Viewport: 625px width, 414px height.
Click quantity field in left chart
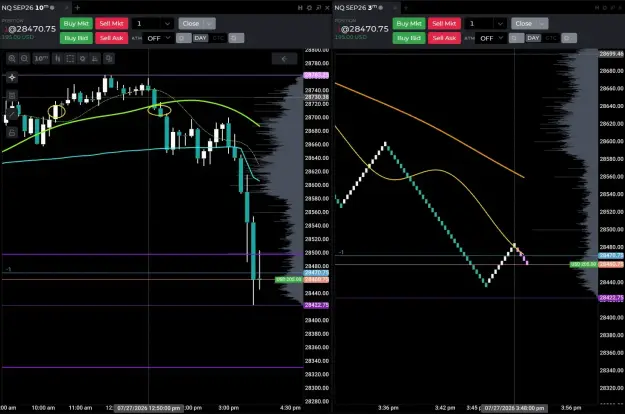coord(147,24)
